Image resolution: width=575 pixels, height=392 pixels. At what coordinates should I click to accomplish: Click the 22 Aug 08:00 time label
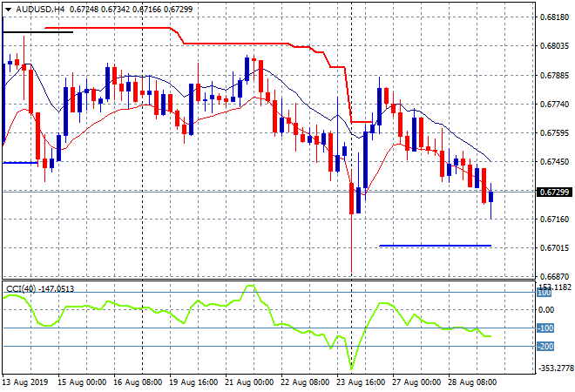pos(305,382)
